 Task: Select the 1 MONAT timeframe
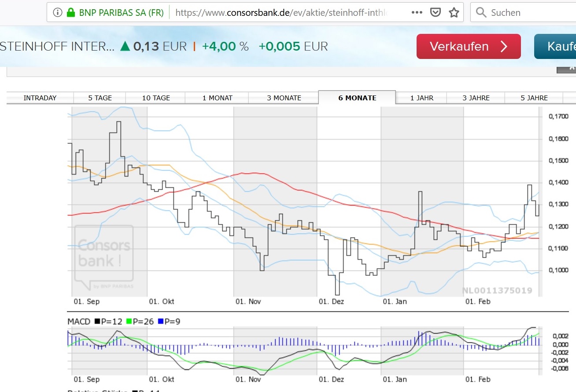point(217,98)
